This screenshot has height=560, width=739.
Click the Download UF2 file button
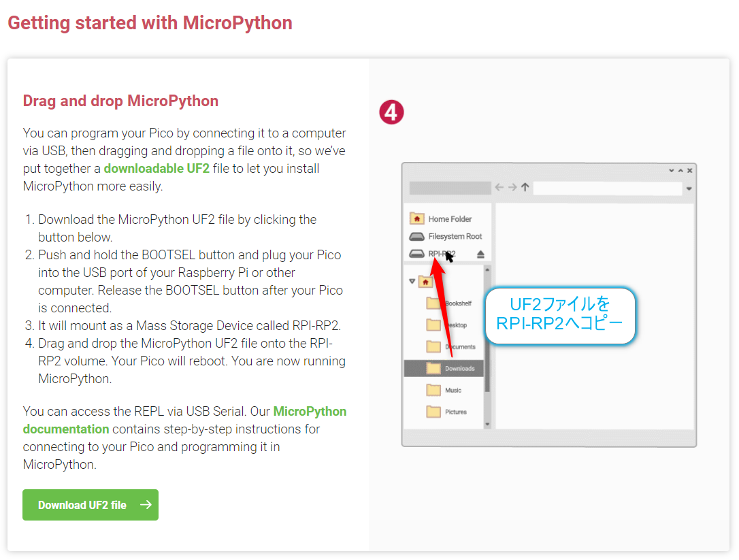[x=90, y=505]
